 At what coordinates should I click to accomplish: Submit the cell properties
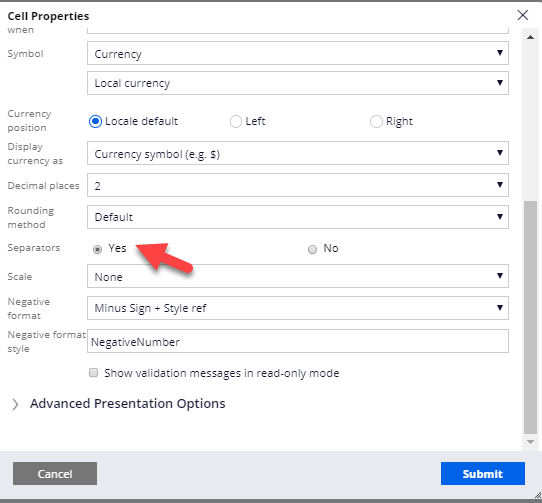pyautogui.click(x=483, y=474)
